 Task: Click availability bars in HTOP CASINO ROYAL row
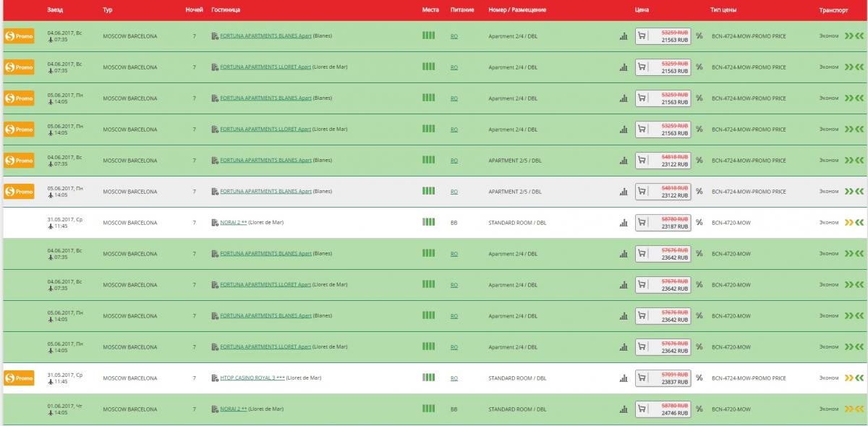coord(428,378)
